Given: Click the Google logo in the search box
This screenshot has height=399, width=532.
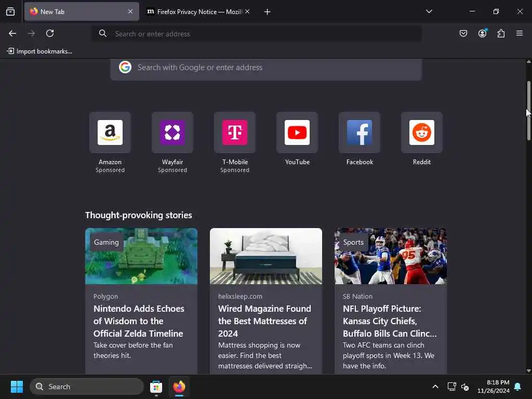Looking at the screenshot, I should tap(125, 67).
